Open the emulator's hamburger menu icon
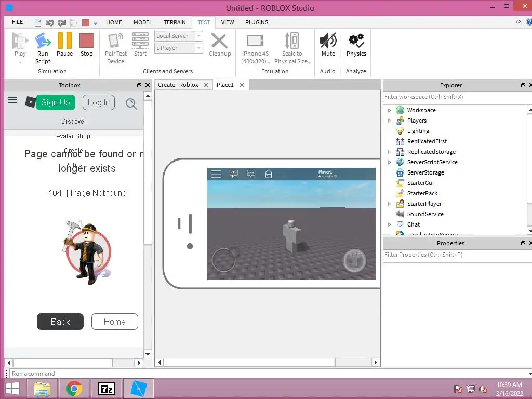The image size is (532, 399). (216, 174)
